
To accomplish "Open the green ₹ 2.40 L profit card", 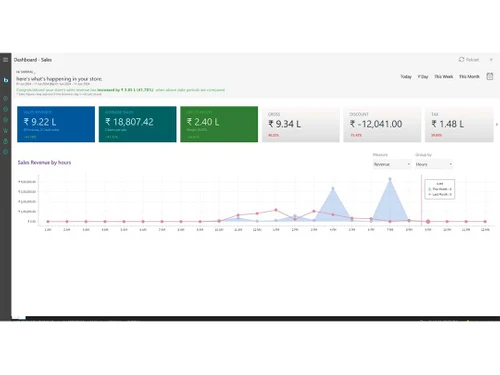I will coord(219,124).
